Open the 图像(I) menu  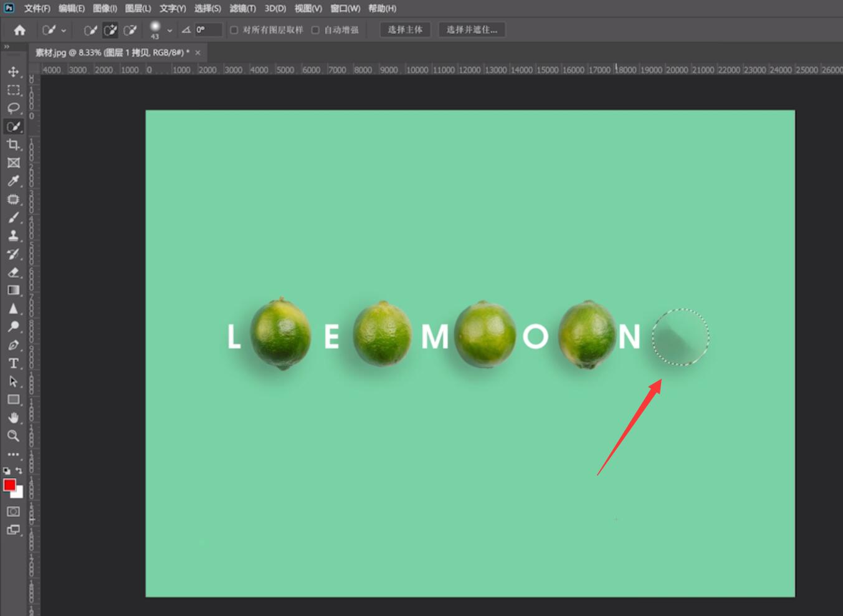click(x=105, y=8)
